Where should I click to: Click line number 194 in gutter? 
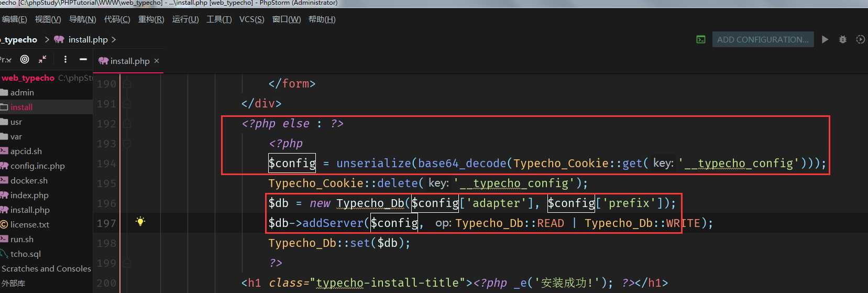106,164
